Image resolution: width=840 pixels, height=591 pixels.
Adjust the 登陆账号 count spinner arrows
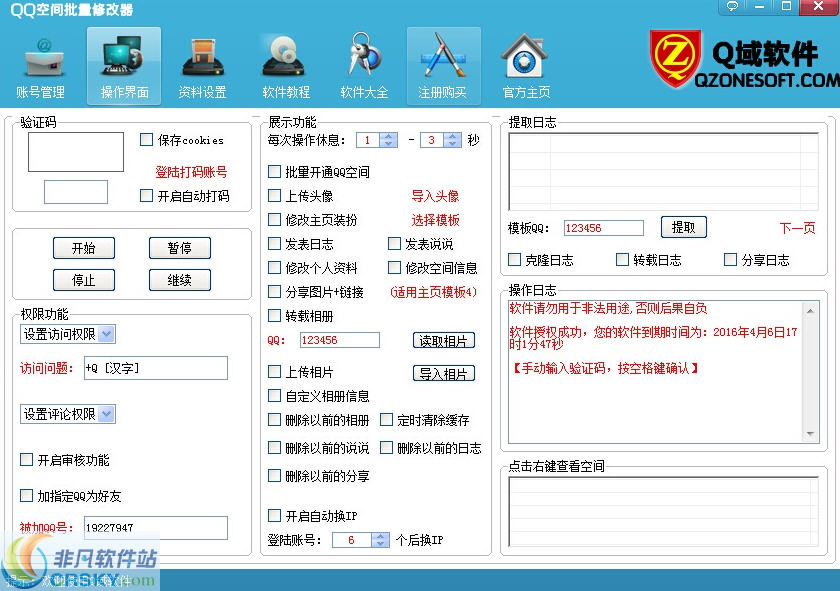click(x=380, y=540)
